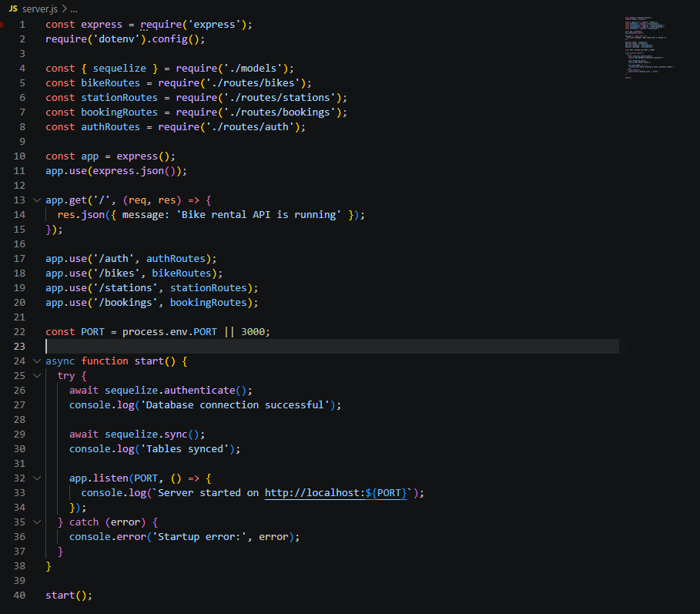This screenshot has height=614, width=700.
Task: Collapse the try block on line 25
Action: coord(36,375)
